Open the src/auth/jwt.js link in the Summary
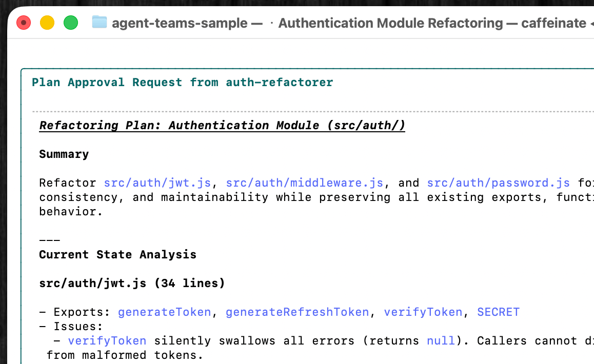The height and width of the screenshot is (364, 594). [157, 183]
